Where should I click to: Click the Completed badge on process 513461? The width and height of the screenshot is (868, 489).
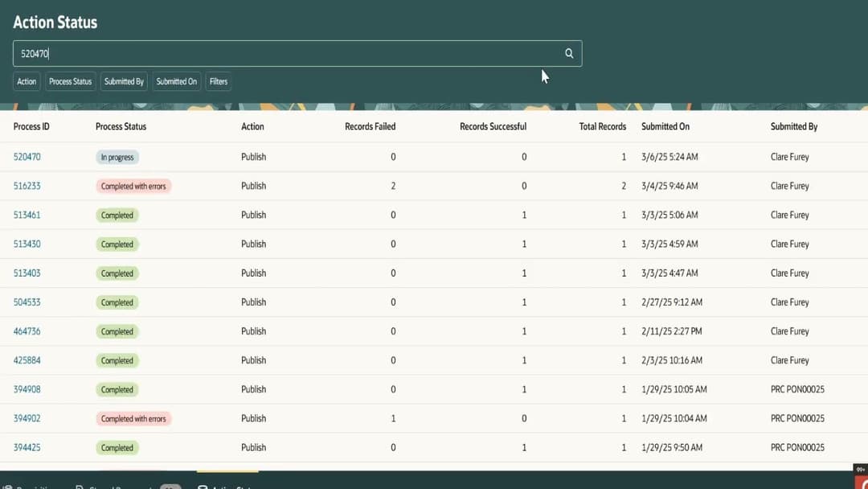(x=117, y=215)
